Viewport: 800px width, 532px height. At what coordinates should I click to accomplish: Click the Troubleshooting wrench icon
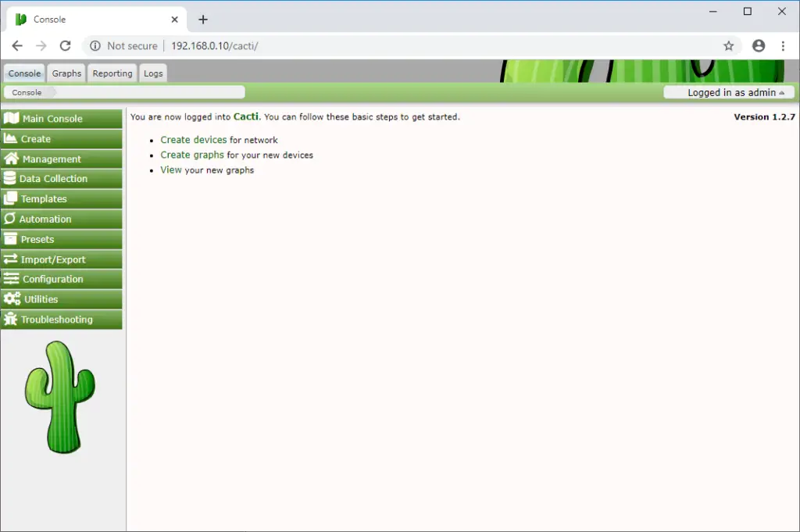11,319
